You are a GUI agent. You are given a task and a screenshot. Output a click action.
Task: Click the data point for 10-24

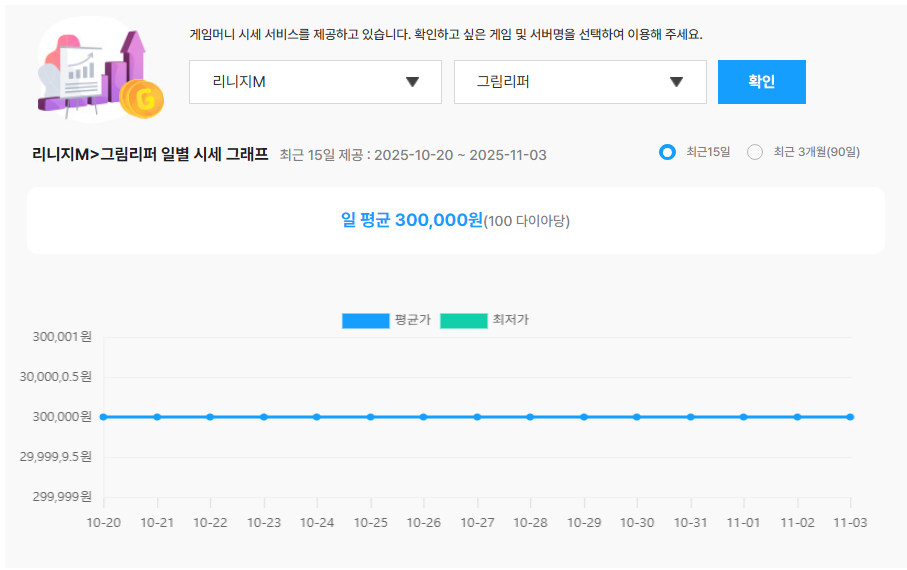coord(317,417)
